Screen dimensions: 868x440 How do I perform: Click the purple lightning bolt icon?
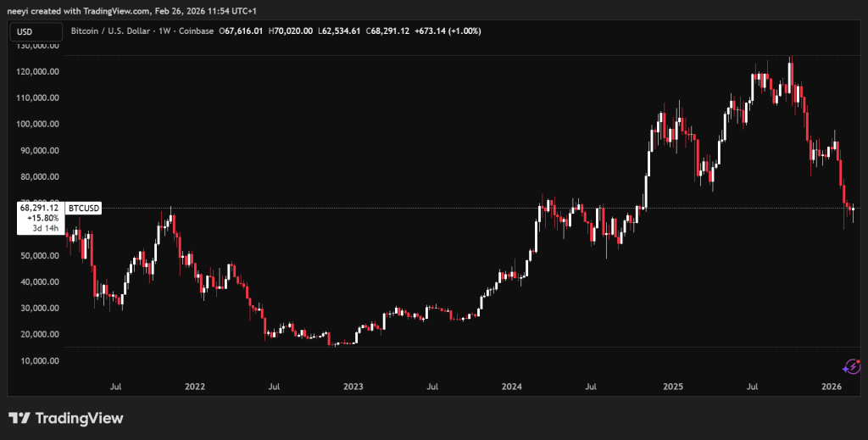pyautogui.click(x=852, y=366)
